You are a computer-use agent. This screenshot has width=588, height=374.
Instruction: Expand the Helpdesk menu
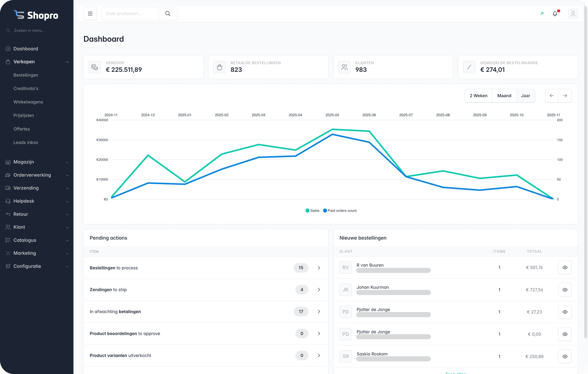[x=67, y=201]
